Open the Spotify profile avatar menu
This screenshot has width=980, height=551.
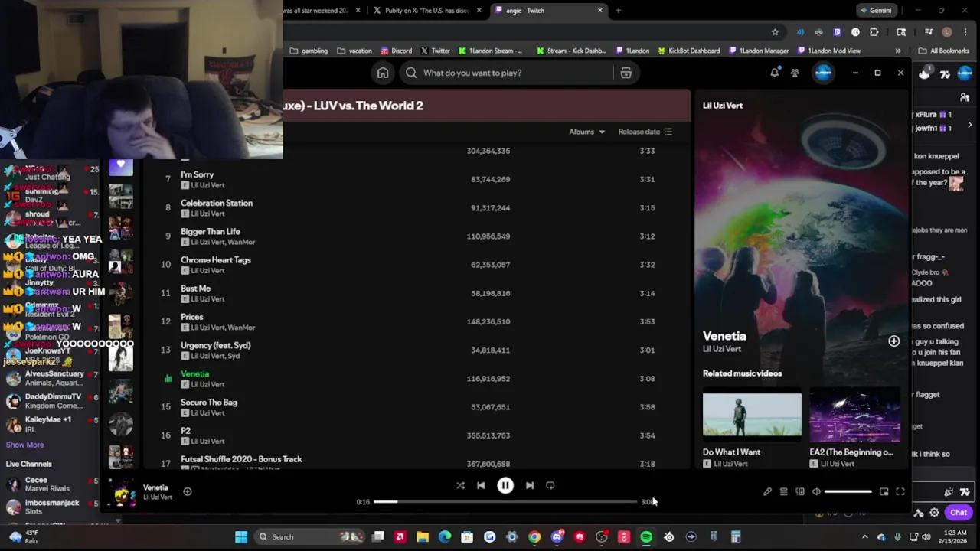(x=823, y=73)
